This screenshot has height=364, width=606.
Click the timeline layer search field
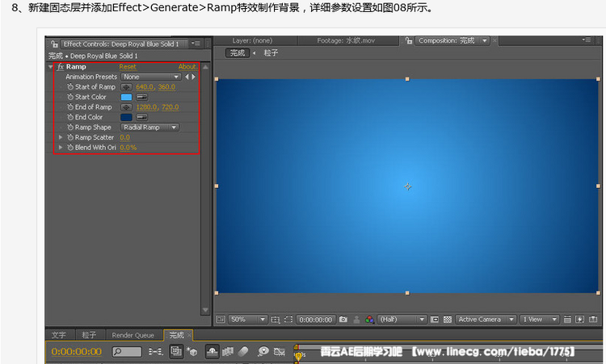pyautogui.click(x=126, y=352)
